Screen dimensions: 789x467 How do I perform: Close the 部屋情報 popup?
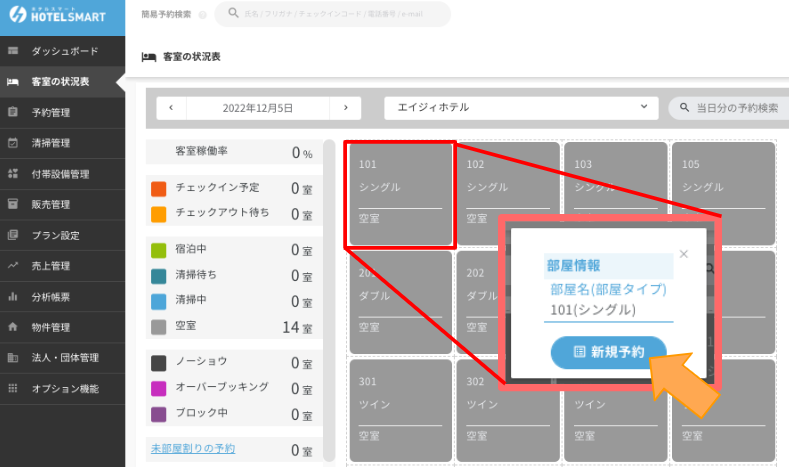tap(684, 254)
